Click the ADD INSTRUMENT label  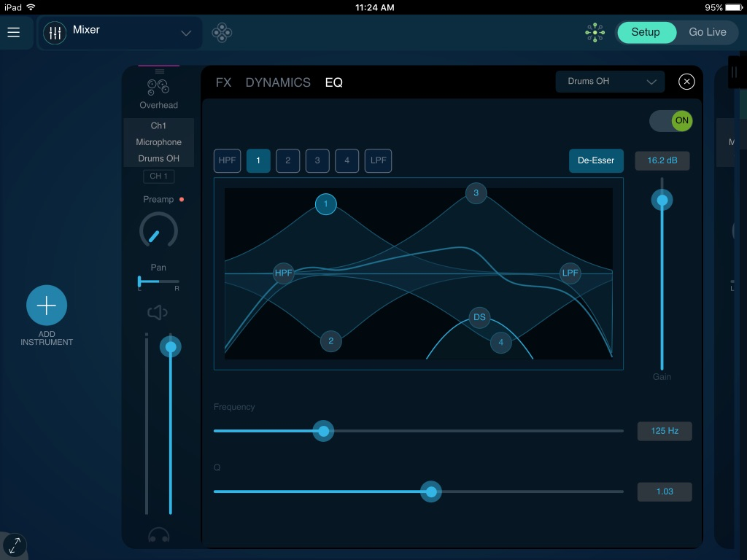click(x=47, y=338)
